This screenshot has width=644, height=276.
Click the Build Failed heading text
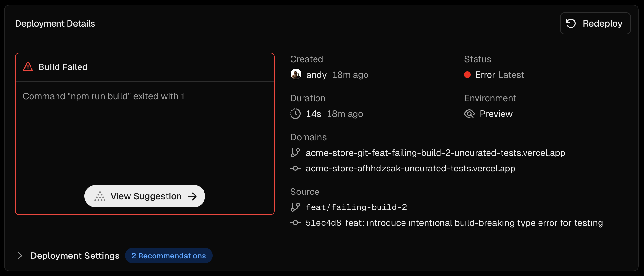tap(63, 67)
